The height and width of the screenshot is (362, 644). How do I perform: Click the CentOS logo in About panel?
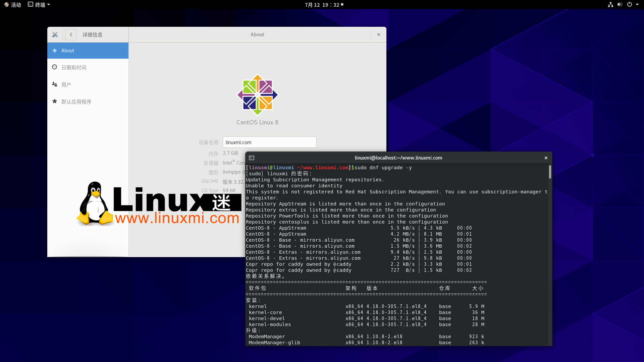pyautogui.click(x=258, y=95)
